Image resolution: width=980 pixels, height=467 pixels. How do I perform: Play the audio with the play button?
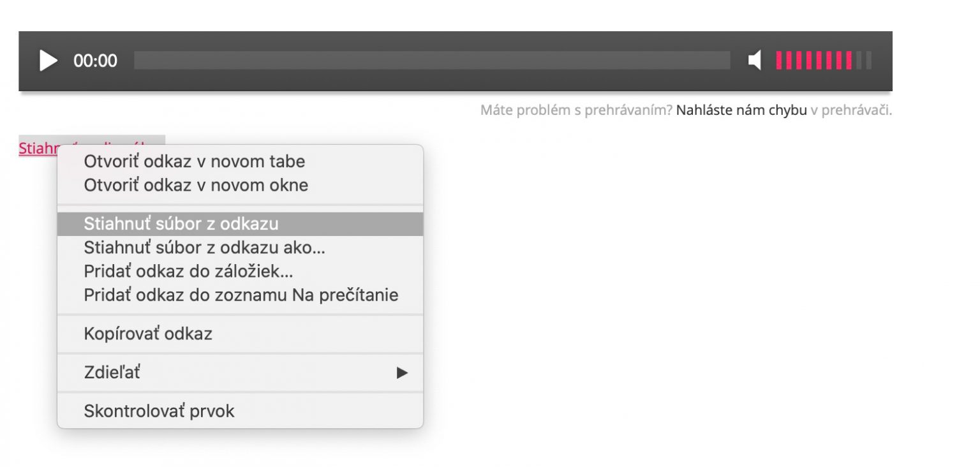coord(48,61)
